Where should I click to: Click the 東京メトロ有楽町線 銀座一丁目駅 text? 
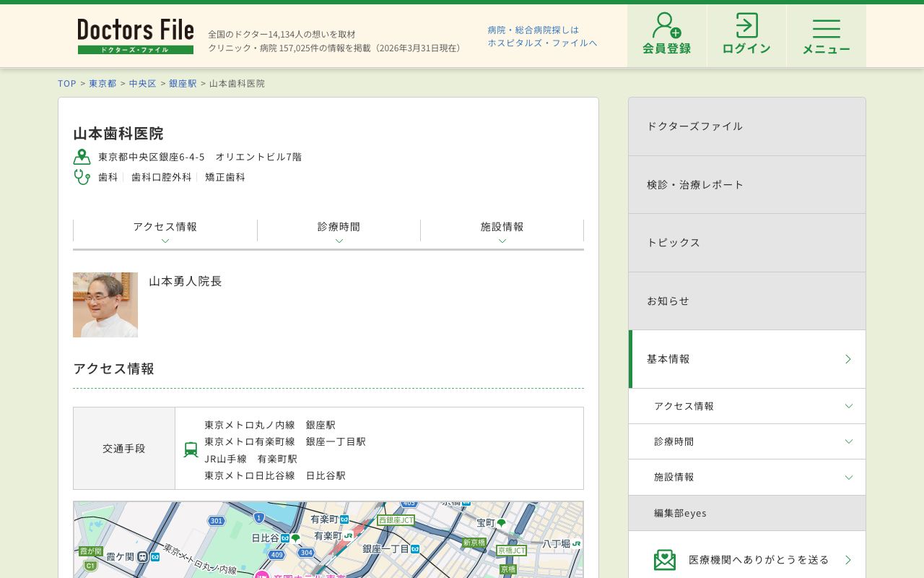click(285, 441)
